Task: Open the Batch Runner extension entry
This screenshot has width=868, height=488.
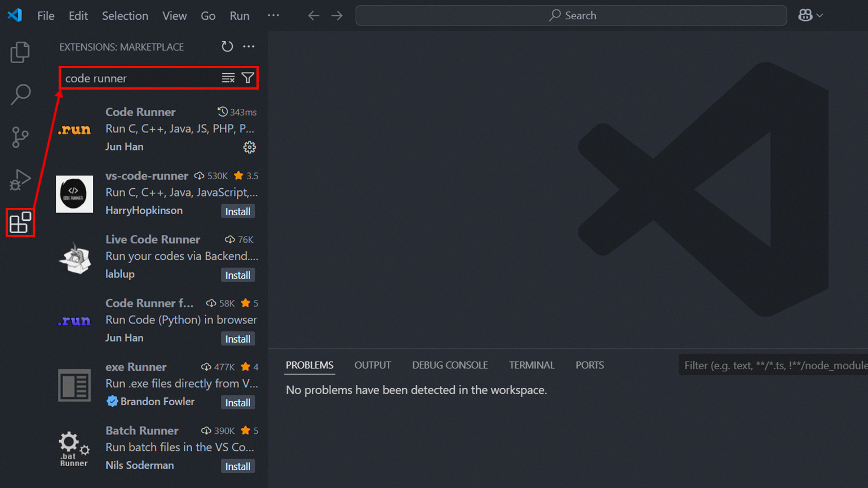Action: 157,448
